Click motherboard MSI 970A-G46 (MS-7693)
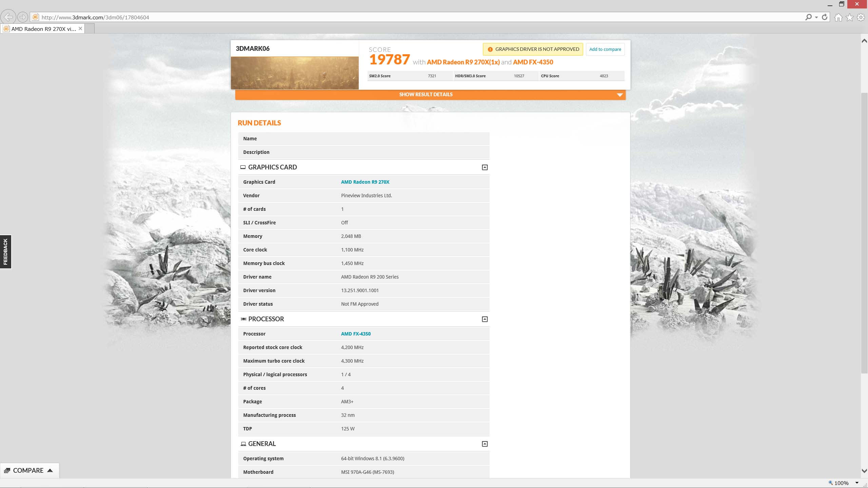 point(368,472)
